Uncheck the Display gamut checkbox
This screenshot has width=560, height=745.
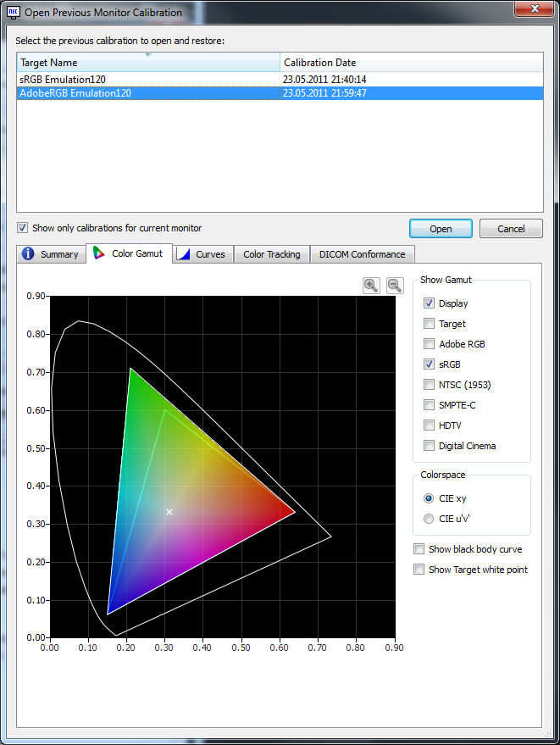pos(430,303)
